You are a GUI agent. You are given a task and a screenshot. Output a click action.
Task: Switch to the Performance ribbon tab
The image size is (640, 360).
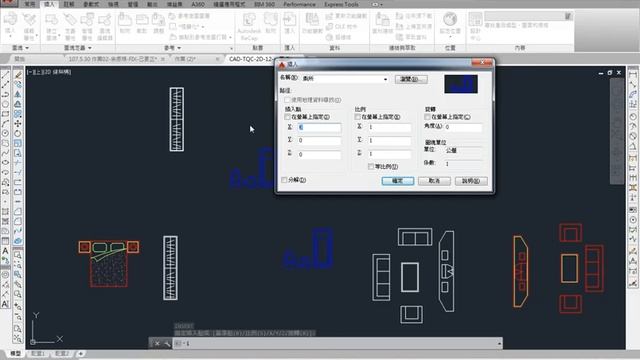[x=299, y=4]
